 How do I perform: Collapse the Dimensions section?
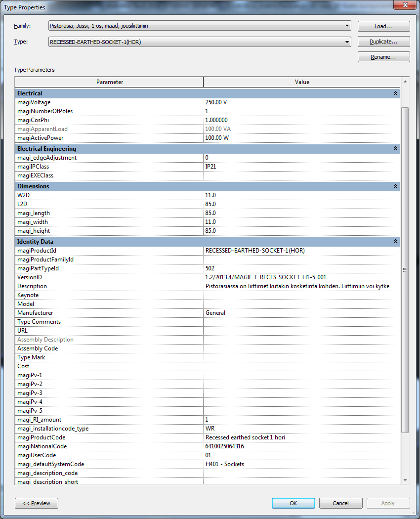tap(395, 186)
